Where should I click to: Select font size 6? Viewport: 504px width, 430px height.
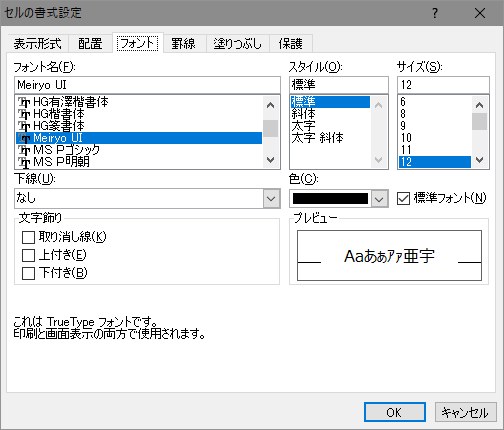click(435, 102)
